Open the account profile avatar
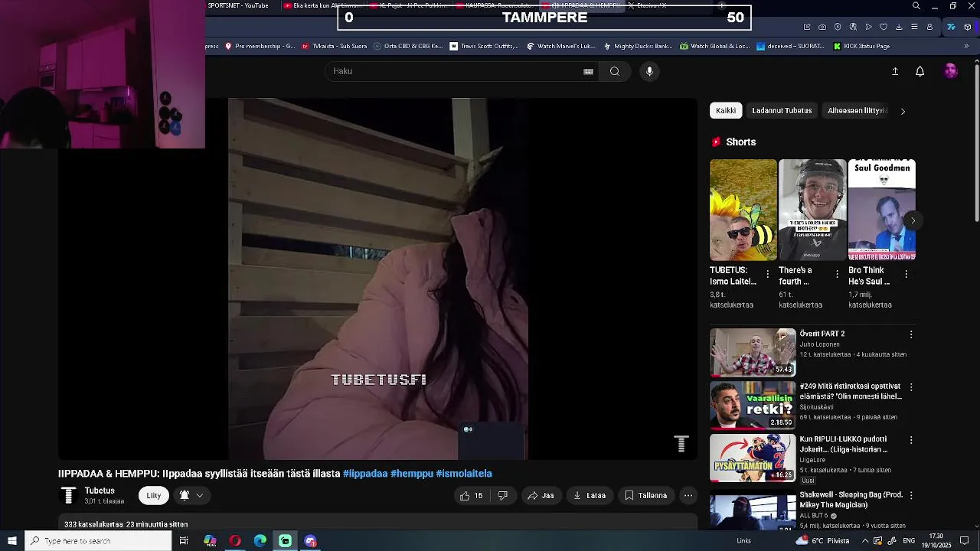The height and width of the screenshot is (551, 980). click(x=951, y=71)
